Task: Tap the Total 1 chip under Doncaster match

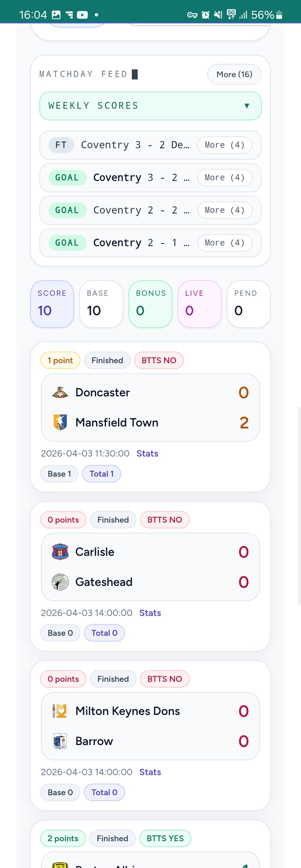Action: [x=101, y=474]
